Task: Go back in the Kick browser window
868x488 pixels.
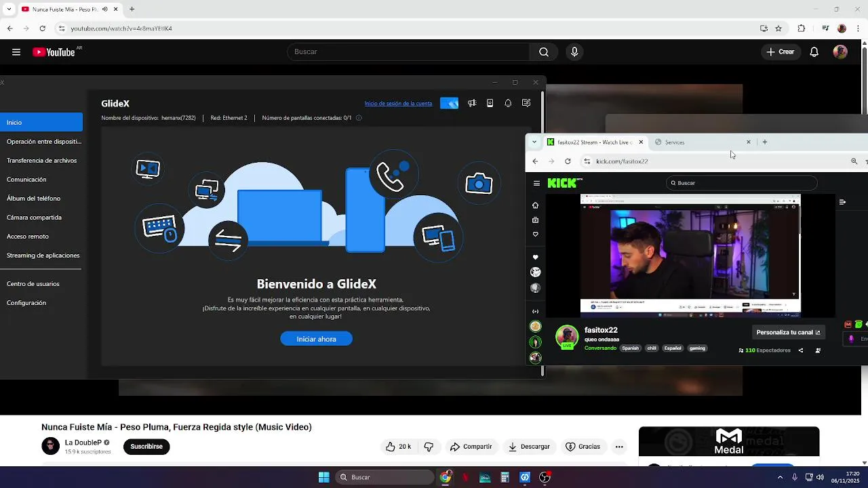Action: [535, 161]
